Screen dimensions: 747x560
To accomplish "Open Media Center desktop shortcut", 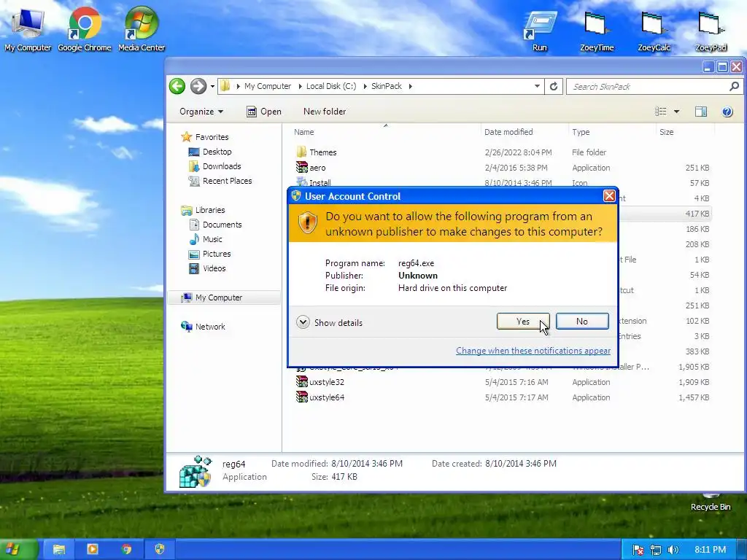I will click(x=142, y=29).
